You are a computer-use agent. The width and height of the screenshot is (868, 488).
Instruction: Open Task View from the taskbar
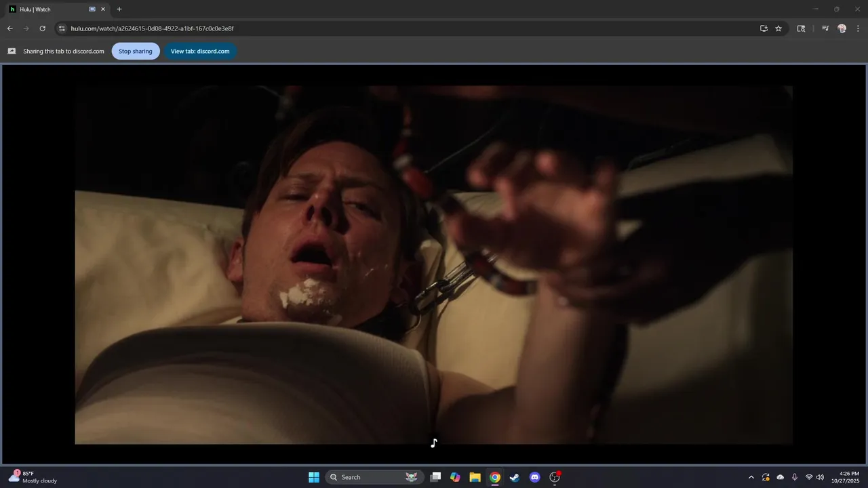[436, 477]
